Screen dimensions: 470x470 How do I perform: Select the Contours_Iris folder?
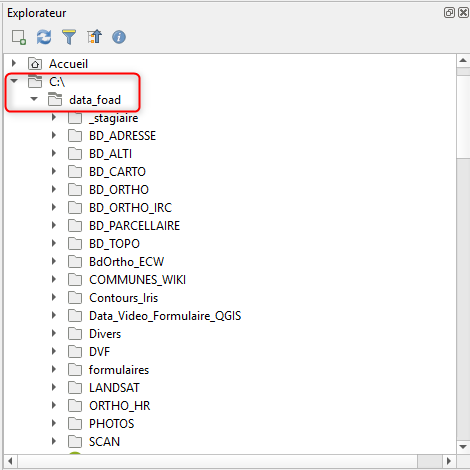[x=123, y=298]
